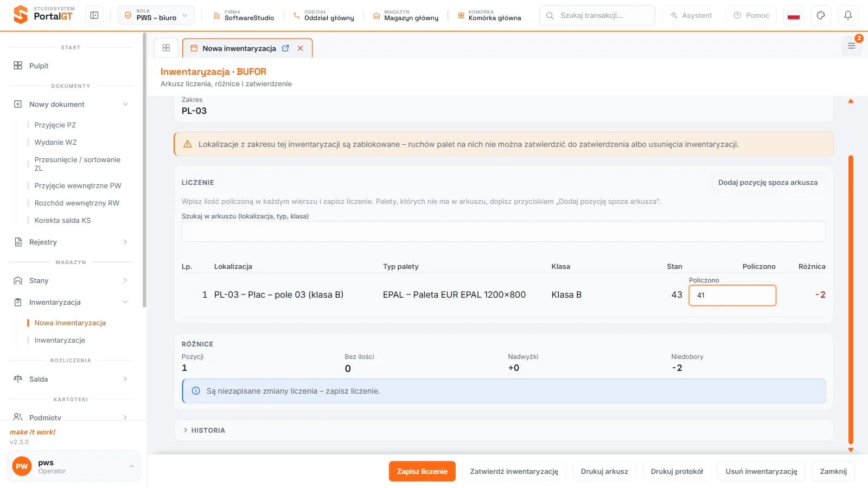Click the PW user avatar
868x488 pixels.
[x=22, y=466]
